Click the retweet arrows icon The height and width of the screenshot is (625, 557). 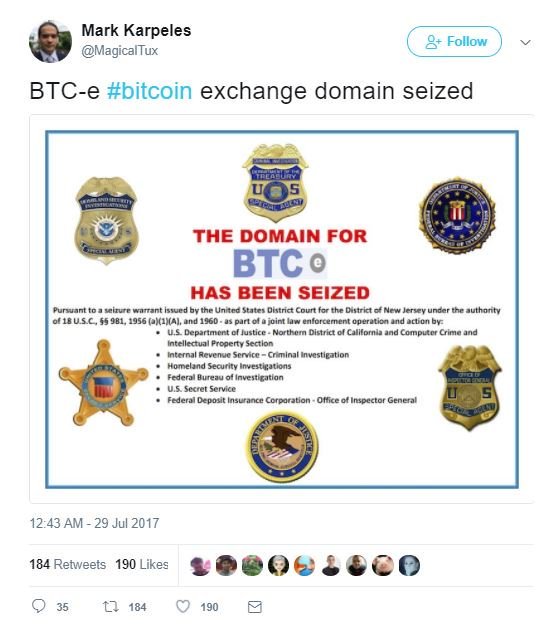110,606
